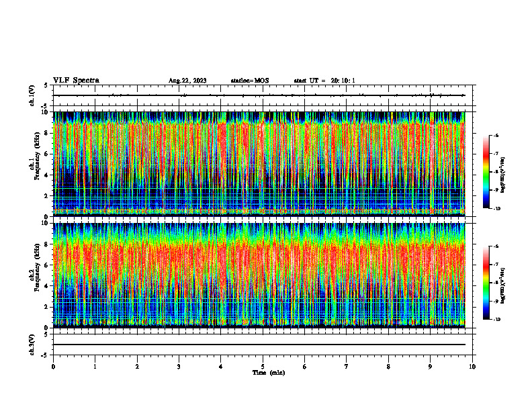This screenshot has height=411, width=532.
Task: Select the "start UT = 20:10: 1" text
Action: (x=324, y=81)
